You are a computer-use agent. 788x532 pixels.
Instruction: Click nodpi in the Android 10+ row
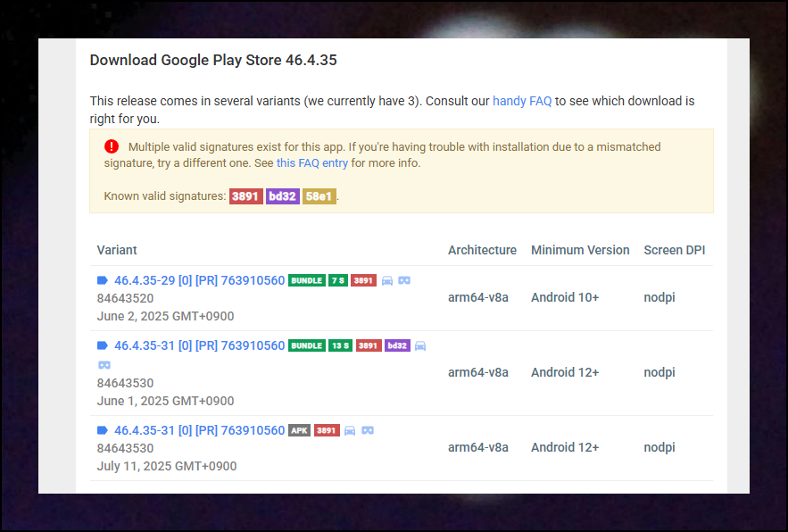pyautogui.click(x=659, y=297)
